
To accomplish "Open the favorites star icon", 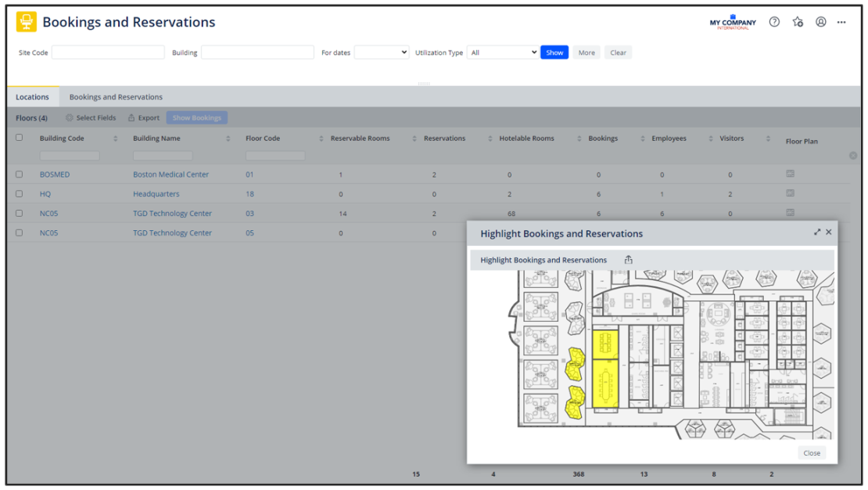I will (x=798, y=22).
